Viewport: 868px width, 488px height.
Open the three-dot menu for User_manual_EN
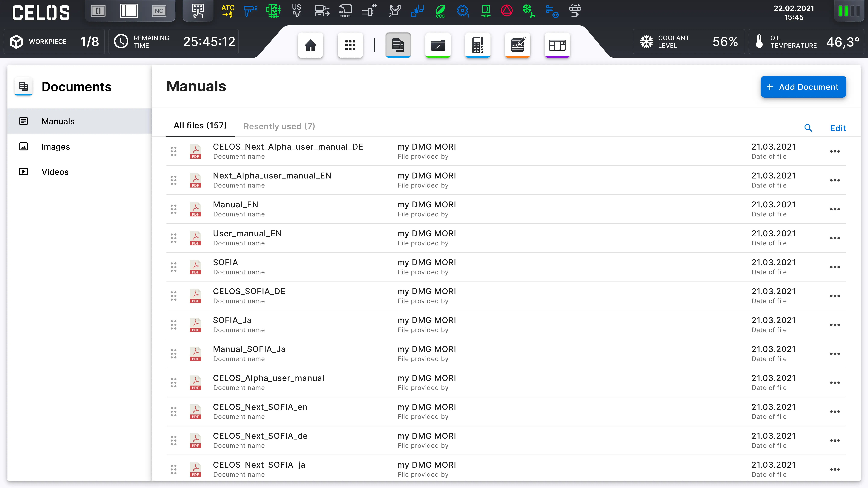point(835,238)
